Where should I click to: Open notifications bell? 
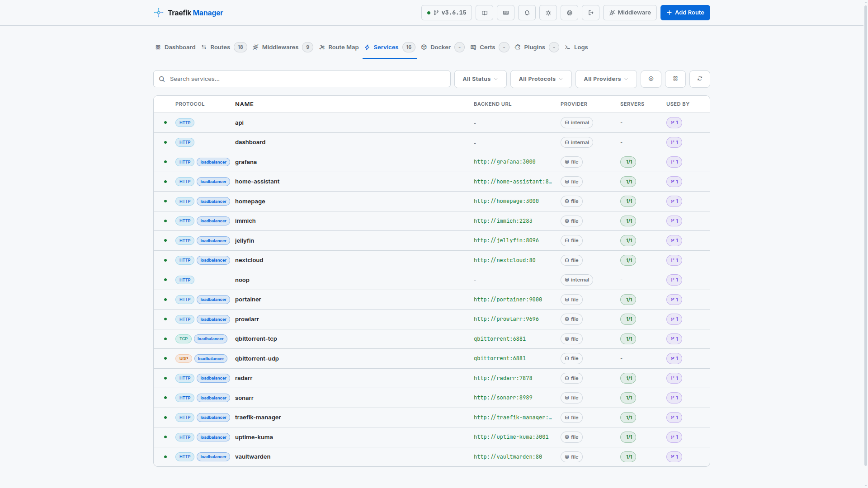[x=527, y=13]
